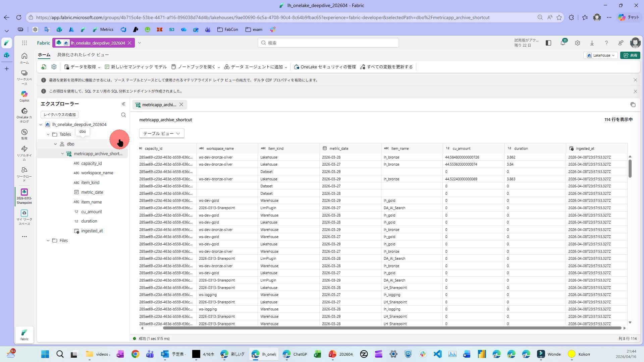Image resolution: width=644 pixels, height=362 pixels.
Task: Click the 共有 share button
Action: point(630,55)
